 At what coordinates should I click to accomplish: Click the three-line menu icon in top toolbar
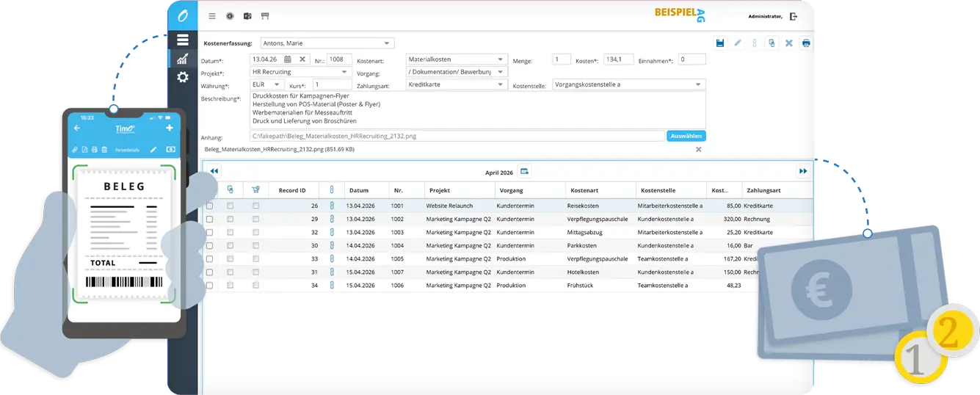coord(212,16)
